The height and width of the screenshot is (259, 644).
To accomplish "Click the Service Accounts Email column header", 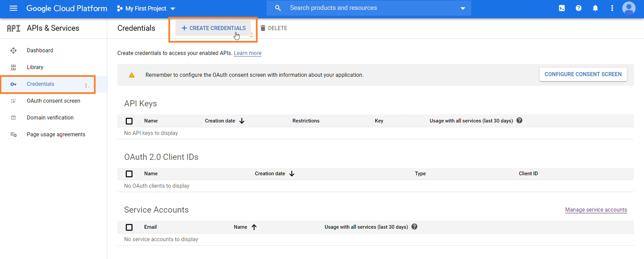I will tap(150, 227).
